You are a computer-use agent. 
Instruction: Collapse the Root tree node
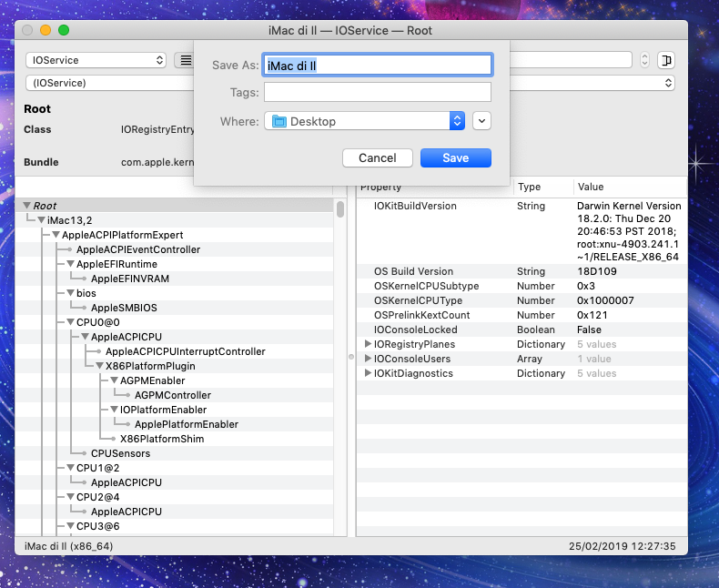(27, 206)
